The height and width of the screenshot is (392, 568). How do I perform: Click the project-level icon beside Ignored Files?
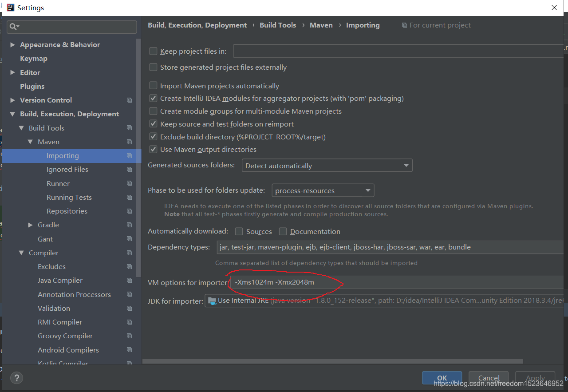[129, 170]
